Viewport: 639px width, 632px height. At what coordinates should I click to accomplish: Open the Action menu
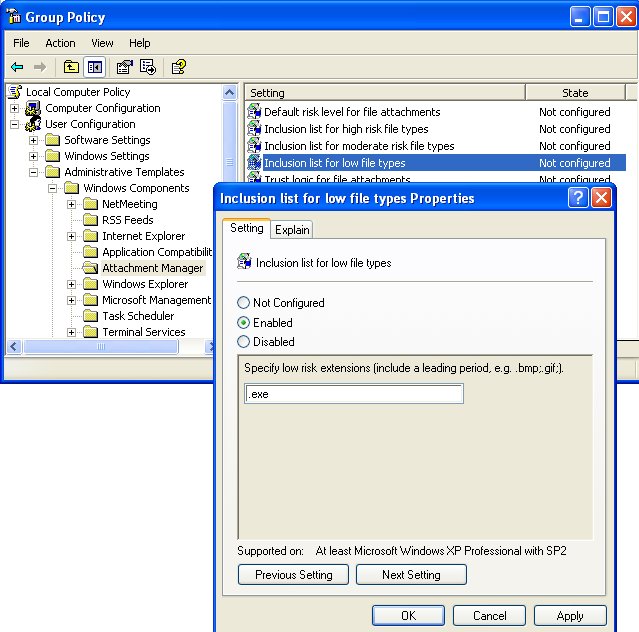pyautogui.click(x=60, y=43)
